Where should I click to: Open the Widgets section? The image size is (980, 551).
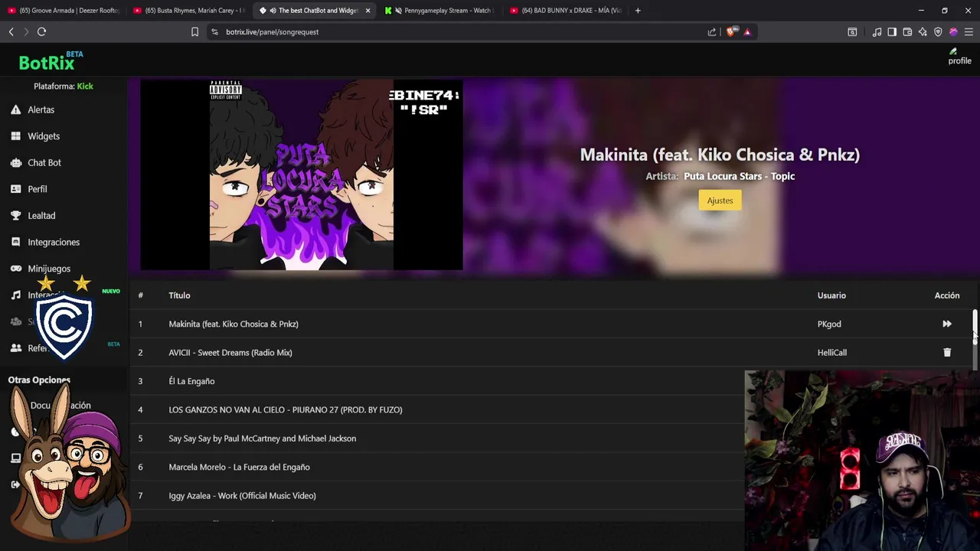44,136
